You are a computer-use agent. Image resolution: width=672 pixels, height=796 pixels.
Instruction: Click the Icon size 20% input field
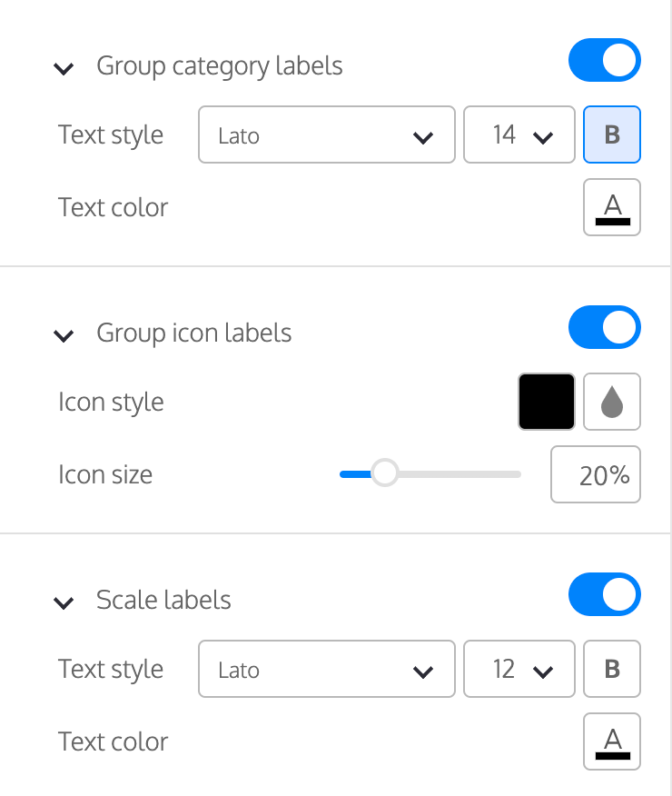click(x=596, y=474)
